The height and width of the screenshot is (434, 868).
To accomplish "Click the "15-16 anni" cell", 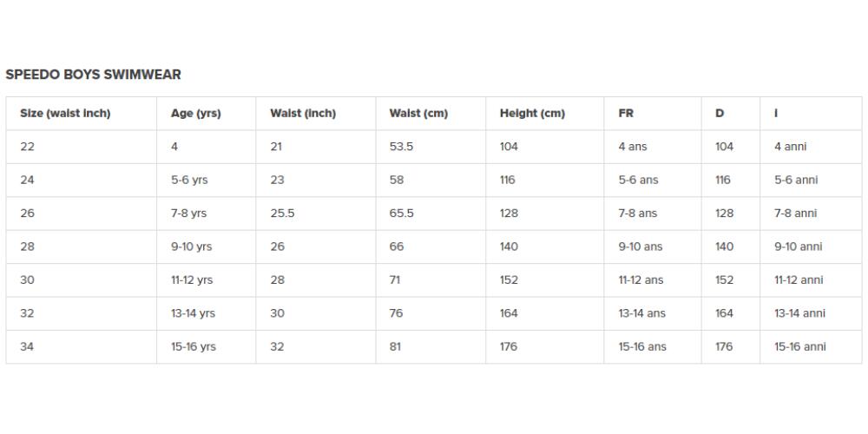I will point(800,346).
